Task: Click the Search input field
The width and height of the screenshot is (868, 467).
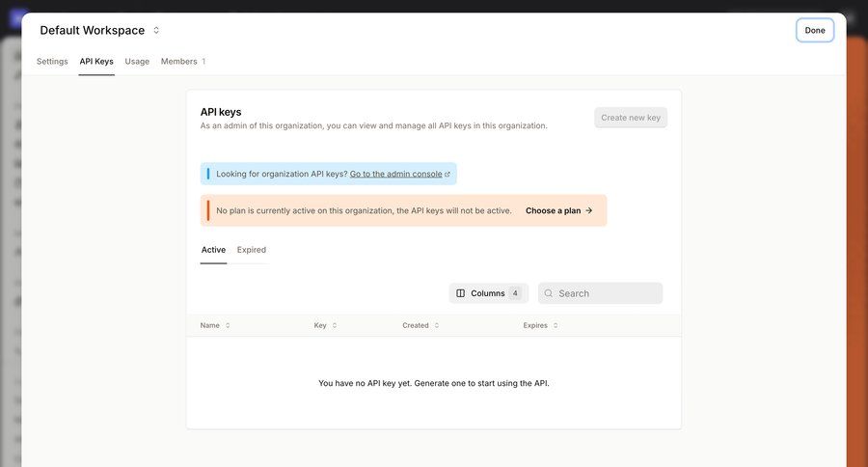Action: (x=600, y=293)
